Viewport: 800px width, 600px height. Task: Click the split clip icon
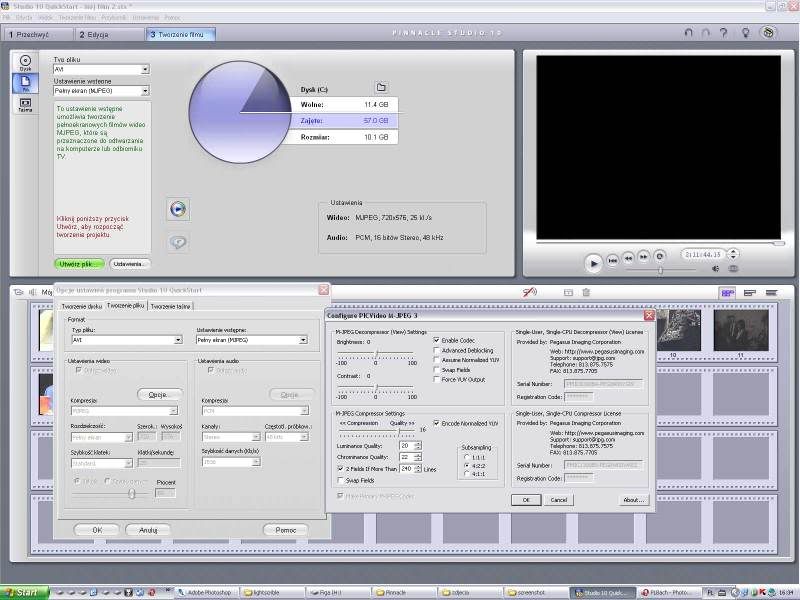pyautogui.click(x=568, y=292)
